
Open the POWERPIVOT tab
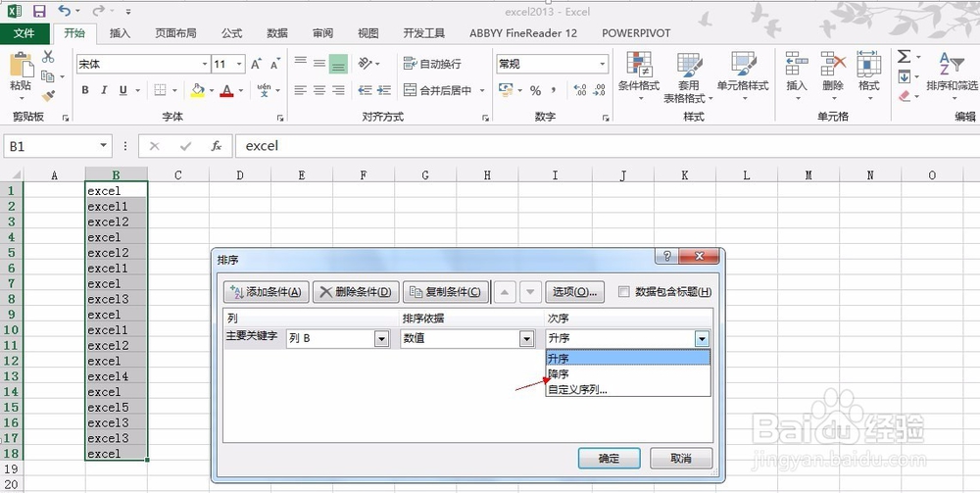pyautogui.click(x=636, y=33)
